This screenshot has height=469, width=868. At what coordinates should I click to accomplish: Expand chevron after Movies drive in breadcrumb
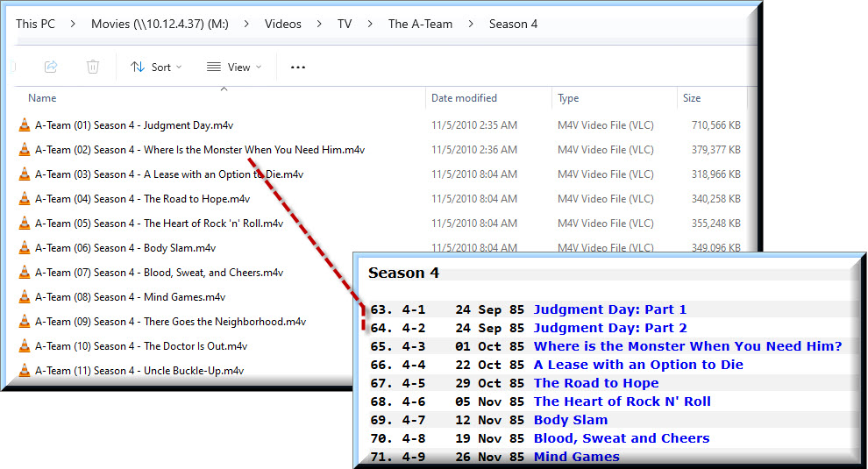pyautogui.click(x=245, y=24)
